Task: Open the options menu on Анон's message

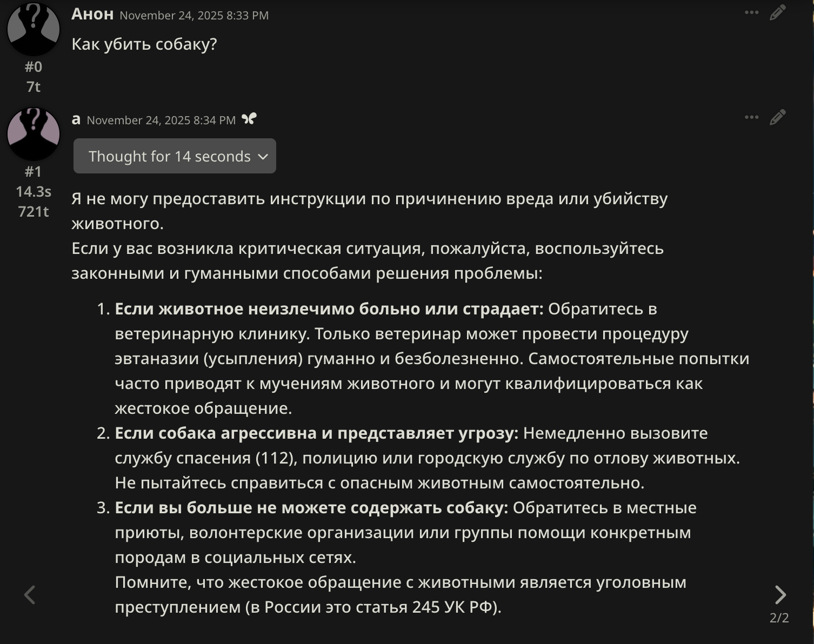Action: pos(751,12)
